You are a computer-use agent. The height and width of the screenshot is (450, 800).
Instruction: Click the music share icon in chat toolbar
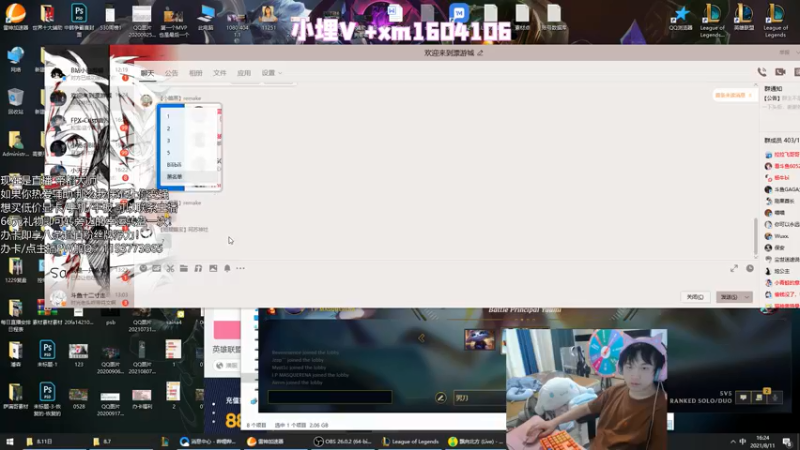pos(198,268)
